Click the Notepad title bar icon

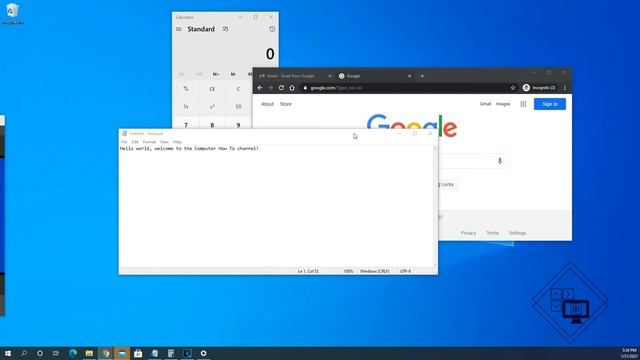124,133
